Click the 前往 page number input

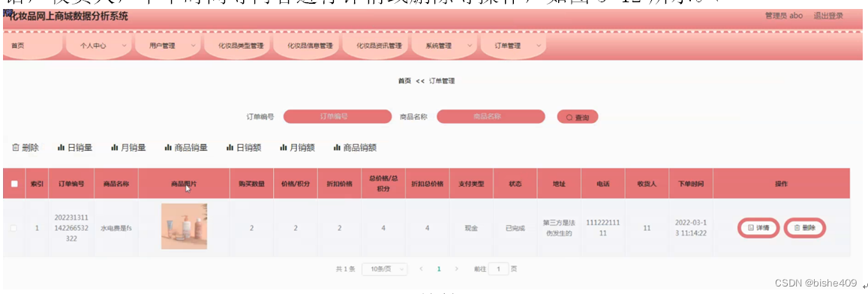[499, 269]
